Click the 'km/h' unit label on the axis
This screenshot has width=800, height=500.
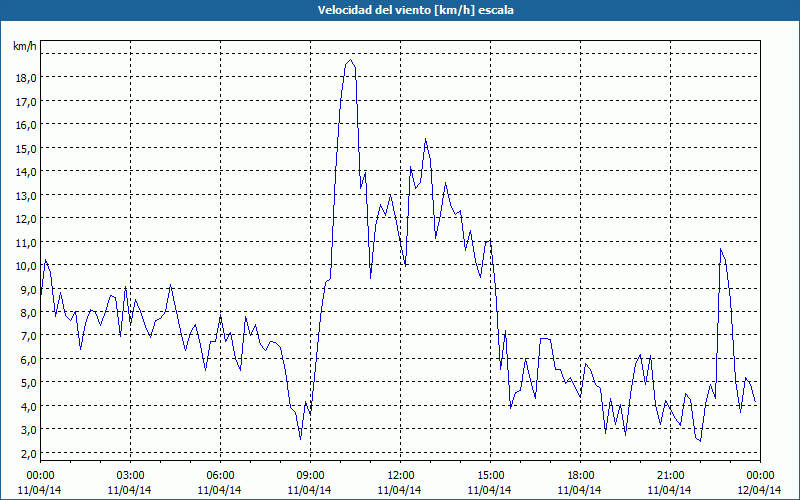click(25, 46)
